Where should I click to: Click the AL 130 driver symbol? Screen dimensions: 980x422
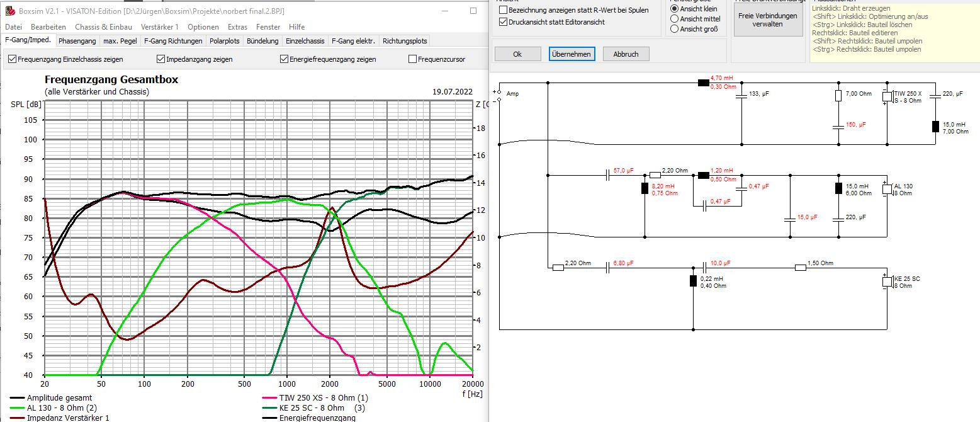[x=887, y=188]
